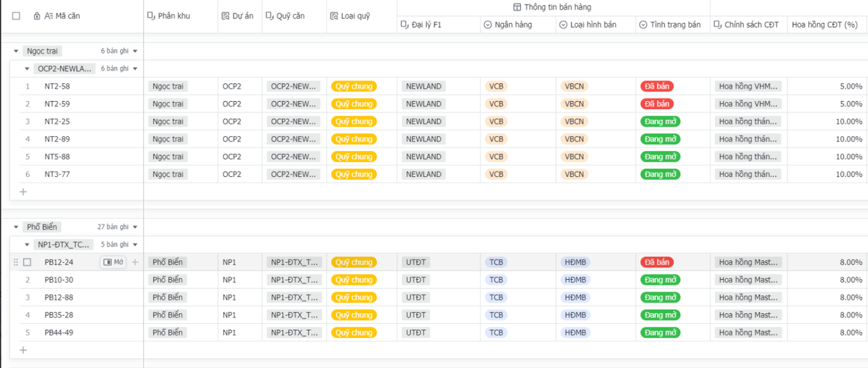Click the lock icon beside Mã căn
Viewport: 868px width, 368px height.
coord(37,16)
